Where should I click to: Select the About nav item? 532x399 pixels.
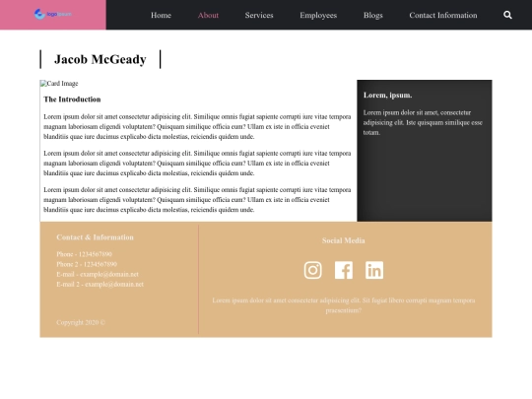(x=208, y=15)
